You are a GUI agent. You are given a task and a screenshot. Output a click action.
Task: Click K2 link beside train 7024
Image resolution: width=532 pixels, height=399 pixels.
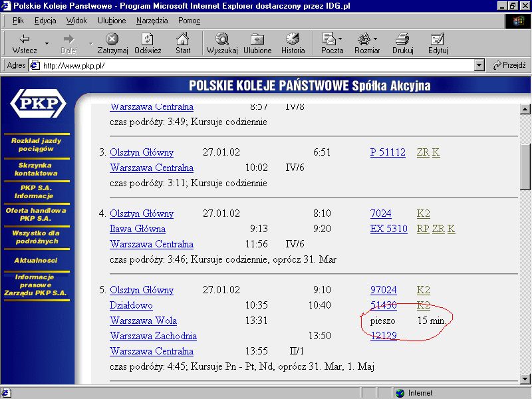coord(423,213)
